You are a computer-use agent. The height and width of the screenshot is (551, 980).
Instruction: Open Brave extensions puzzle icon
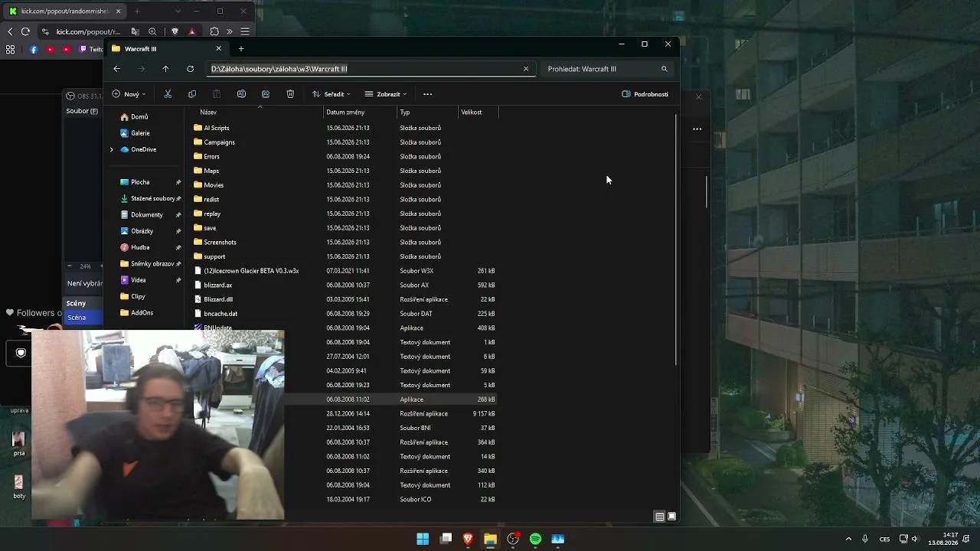pyautogui.click(x=214, y=31)
